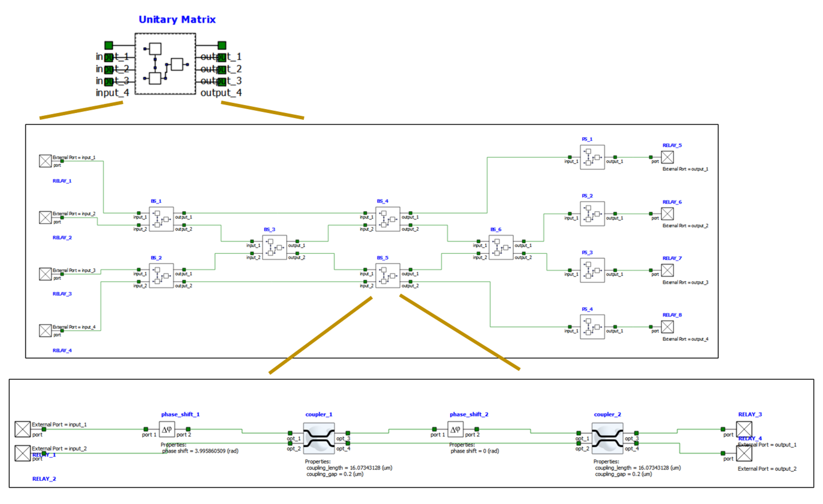Click the RELAY_1 input_1 port box
Screen dimensions: 823x504
45,161
